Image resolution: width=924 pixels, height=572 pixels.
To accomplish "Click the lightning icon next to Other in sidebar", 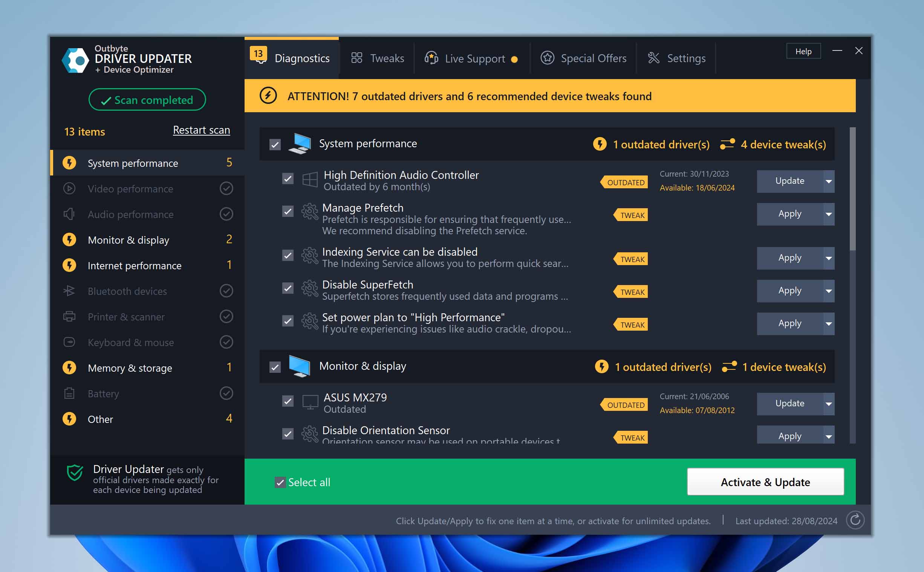I will point(69,419).
